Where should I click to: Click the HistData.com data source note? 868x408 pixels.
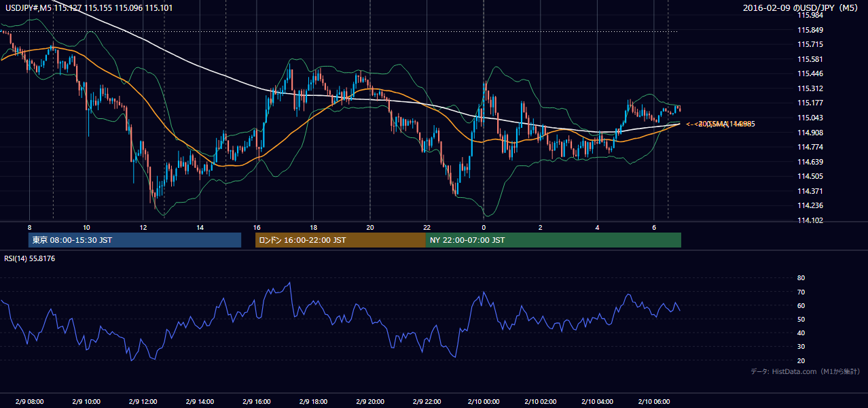point(805,371)
